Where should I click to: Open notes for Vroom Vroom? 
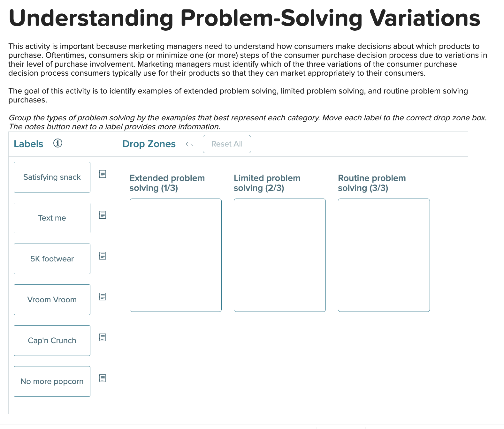click(x=102, y=297)
